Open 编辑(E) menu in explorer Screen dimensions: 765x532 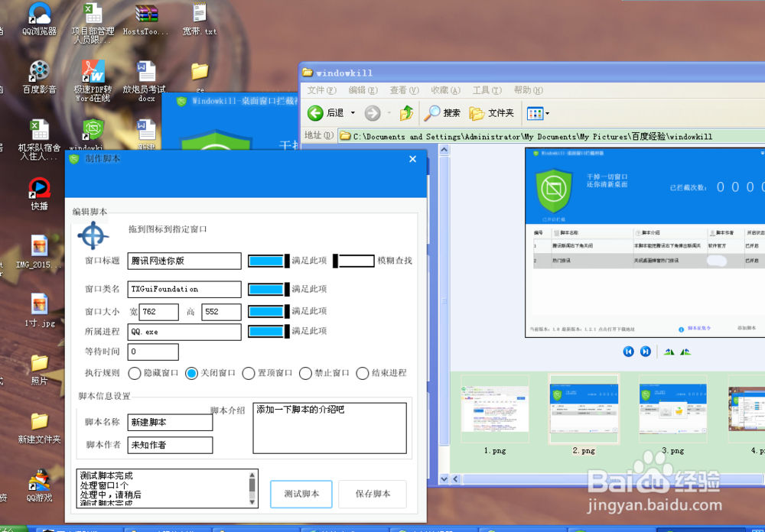click(x=363, y=90)
